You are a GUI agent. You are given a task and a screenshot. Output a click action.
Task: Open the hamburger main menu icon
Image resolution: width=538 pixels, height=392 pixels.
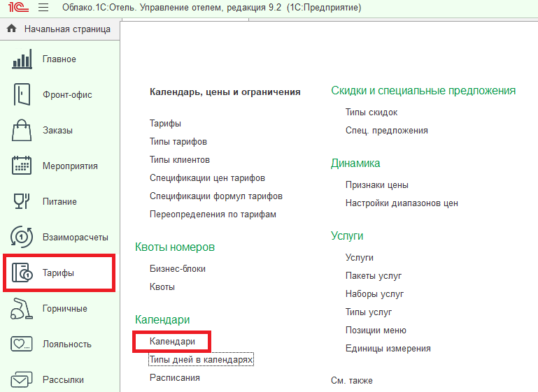[43, 8]
